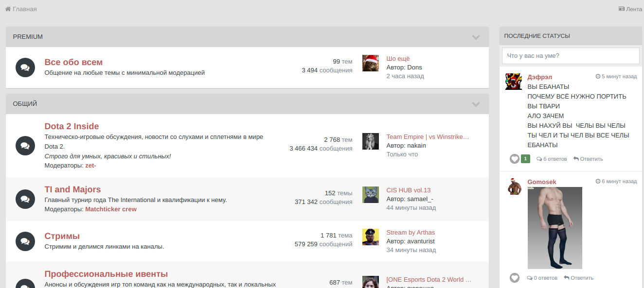Image resolution: width=644 pixels, height=288 pixels.
Task: Show 6 ответов under Дэфрэл's status
Action: point(552,159)
